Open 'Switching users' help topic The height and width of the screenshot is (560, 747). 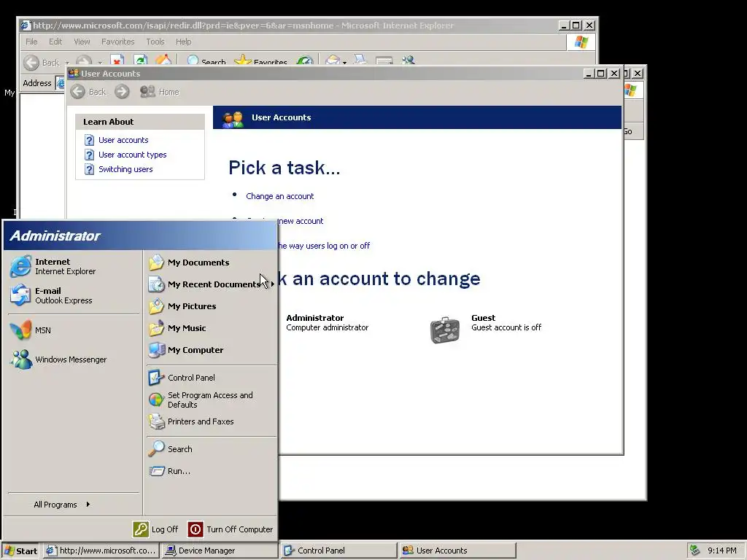(x=125, y=169)
